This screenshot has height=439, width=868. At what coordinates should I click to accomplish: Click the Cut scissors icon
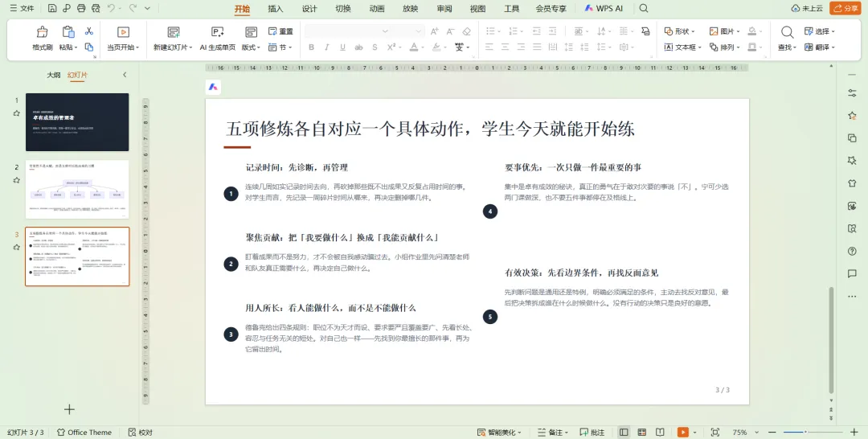(89, 31)
